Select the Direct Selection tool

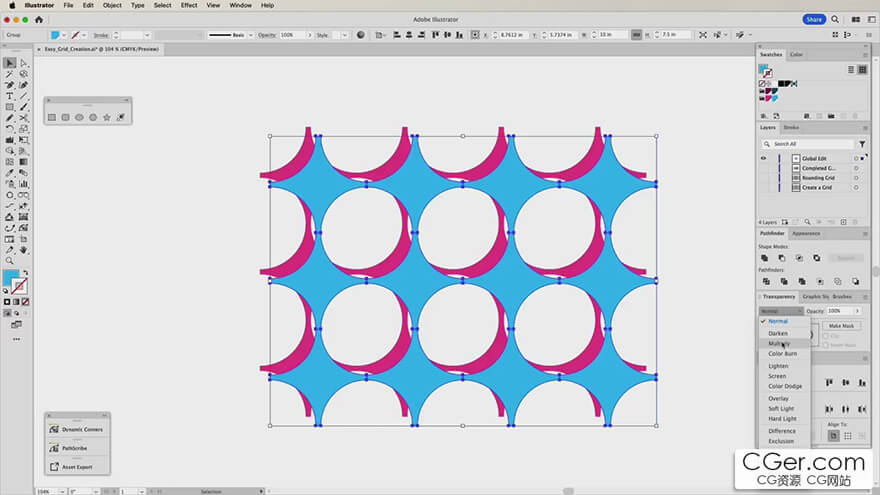[24, 63]
